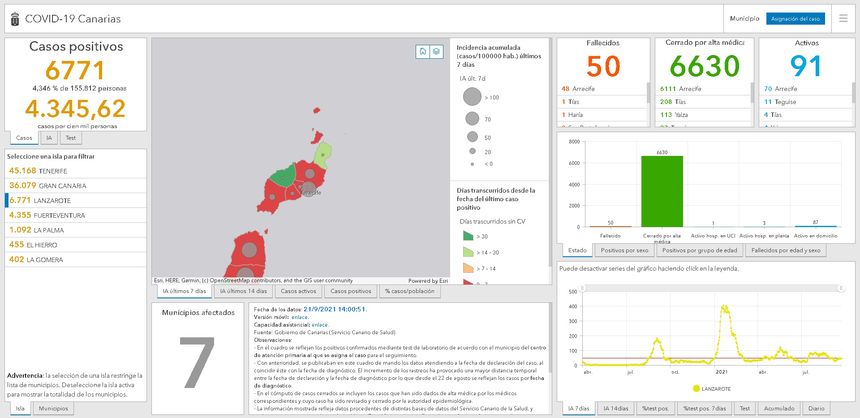Open the Fallecidos por edad y sexo tab

click(x=788, y=250)
